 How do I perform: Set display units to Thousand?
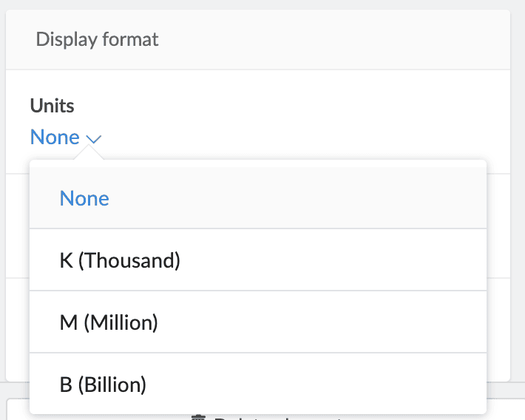point(120,260)
